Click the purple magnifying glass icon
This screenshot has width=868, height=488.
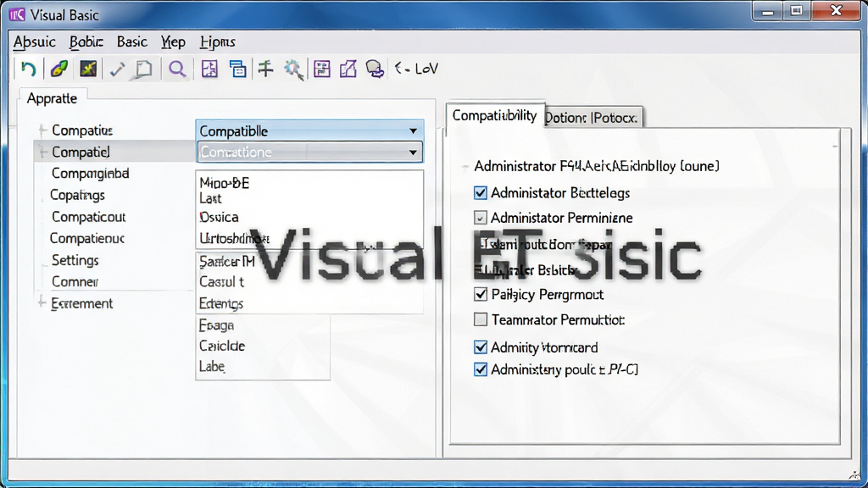(177, 69)
